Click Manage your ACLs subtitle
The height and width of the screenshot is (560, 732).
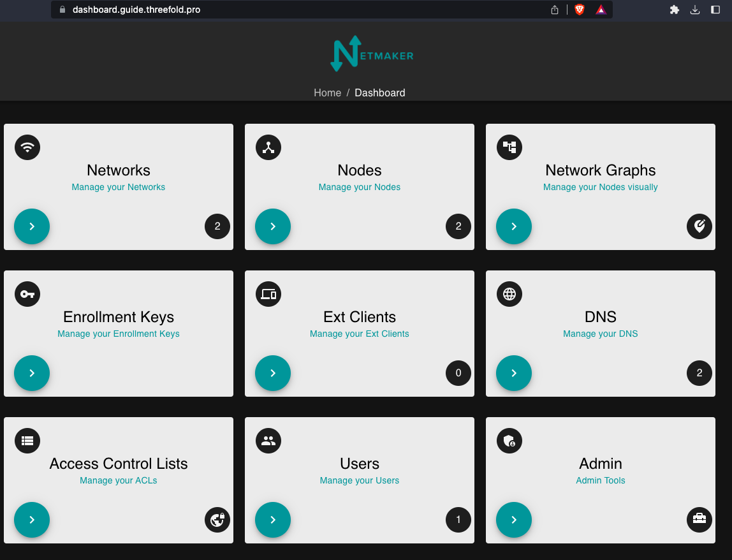click(x=119, y=480)
